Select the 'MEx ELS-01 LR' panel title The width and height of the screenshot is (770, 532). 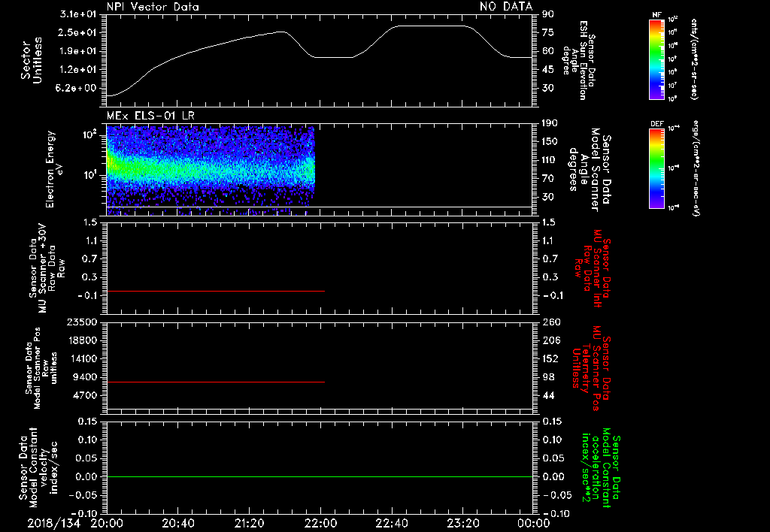150,116
